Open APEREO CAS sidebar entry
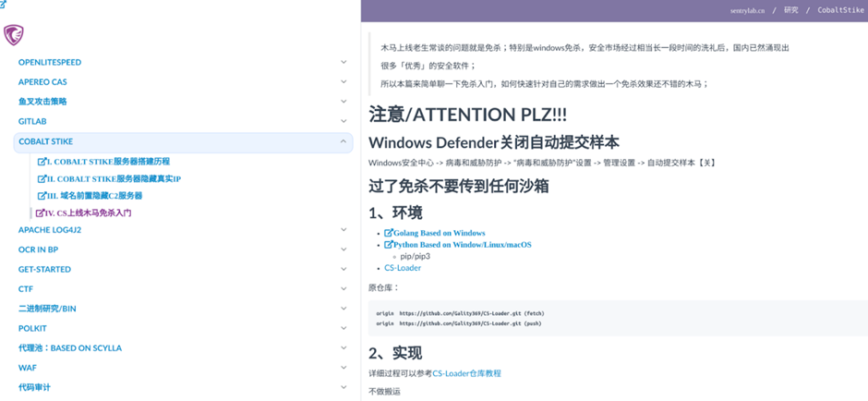Image resolution: width=868 pixels, height=401 pixels. pyautogui.click(x=42, y=82)
